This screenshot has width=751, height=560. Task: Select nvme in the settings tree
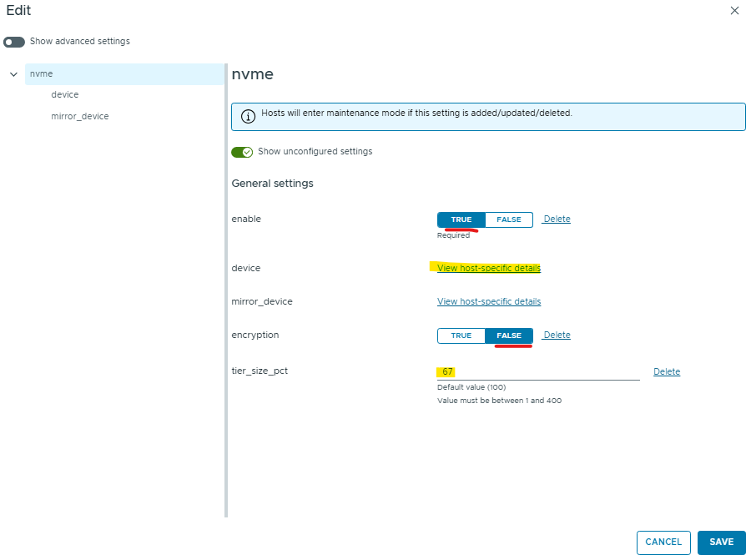pos(124,73)
